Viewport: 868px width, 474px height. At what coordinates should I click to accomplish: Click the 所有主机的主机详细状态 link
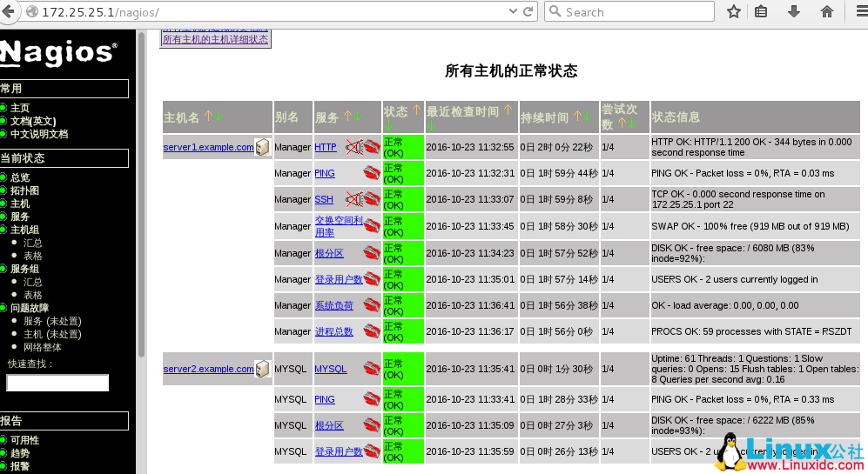tap(215, 40)
